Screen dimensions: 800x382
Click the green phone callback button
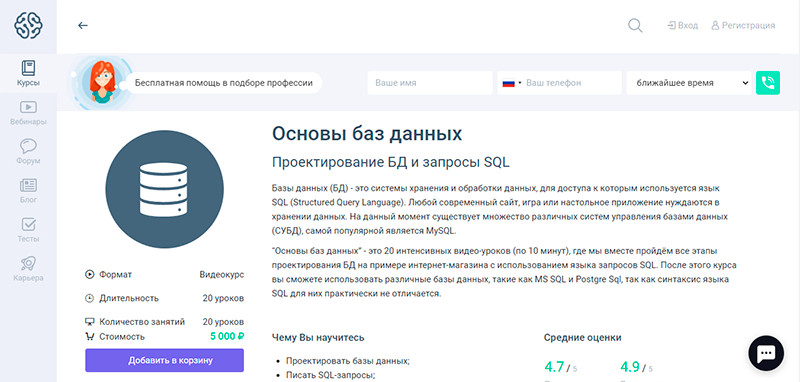(768, 83)
